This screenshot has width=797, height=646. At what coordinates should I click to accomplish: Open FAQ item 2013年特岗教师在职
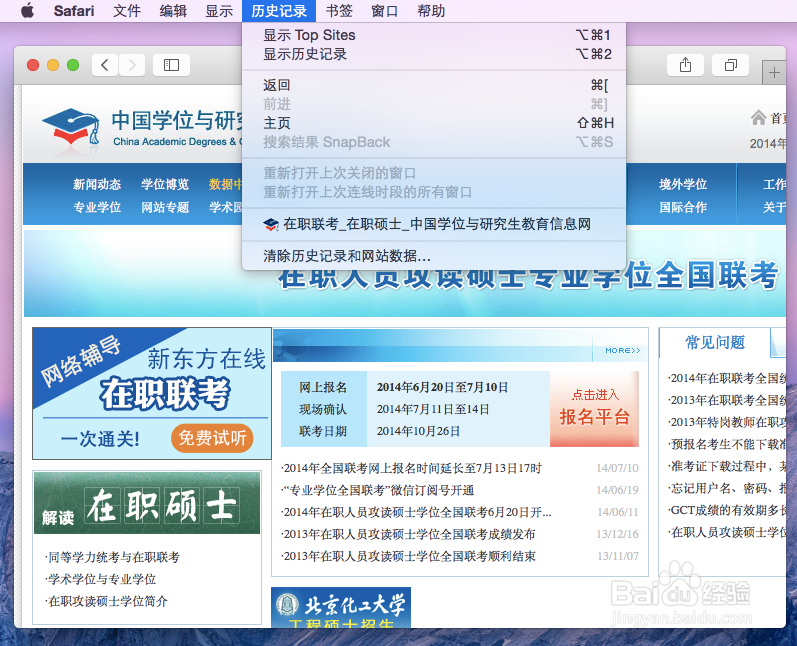[727, 422]
